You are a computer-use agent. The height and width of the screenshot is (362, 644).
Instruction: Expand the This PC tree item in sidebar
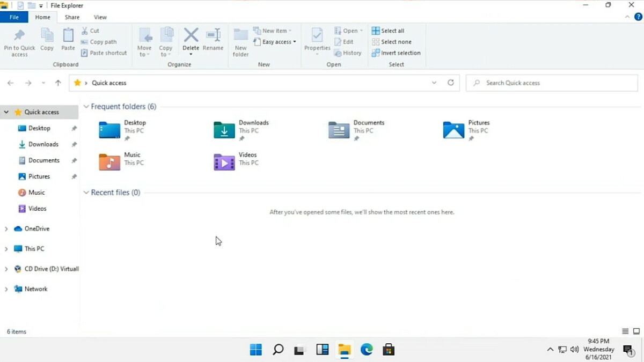(x=6, y=248)
